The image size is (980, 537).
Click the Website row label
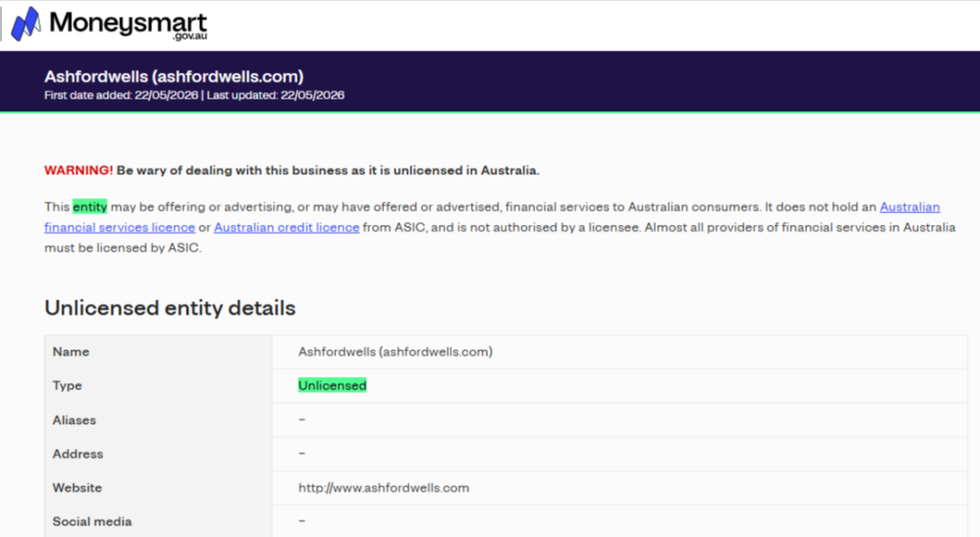pyautogui.click(x=77, y=487)
